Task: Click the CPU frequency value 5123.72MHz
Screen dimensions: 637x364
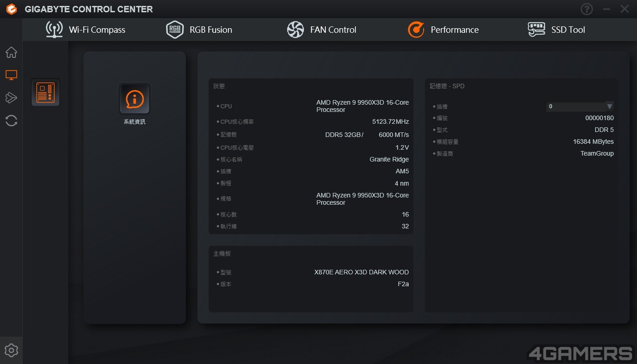Action: pyautogui.click(x=390, y=121)
